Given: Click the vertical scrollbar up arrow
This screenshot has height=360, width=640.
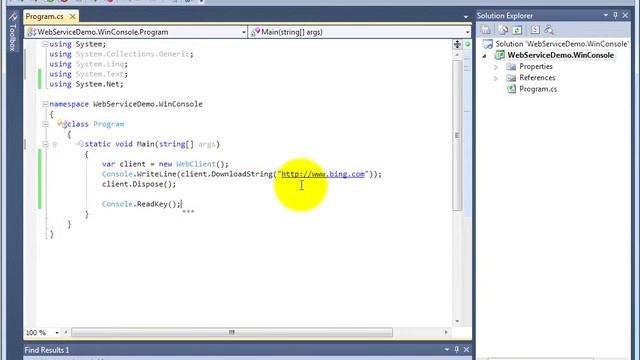Looking at the screenshot, I should (457, 55).
